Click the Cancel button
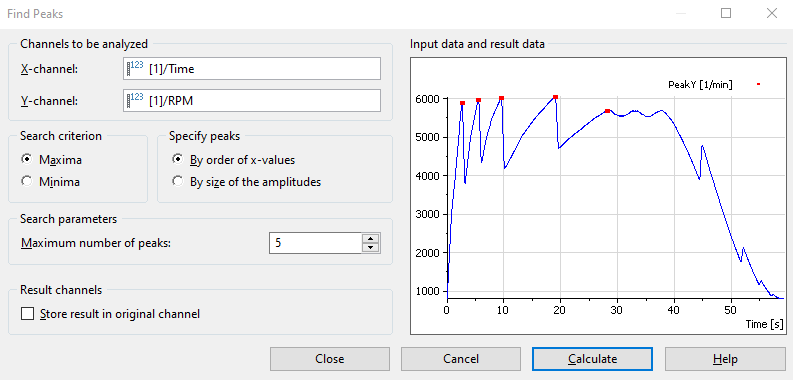This screenshot has height=380, width=793. (461, 359)
